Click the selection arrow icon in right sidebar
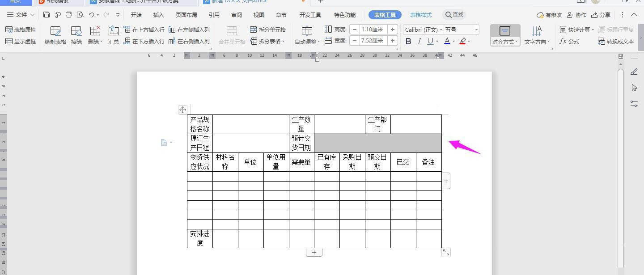This screenshot has width=644, height=275. pos(634,88)
